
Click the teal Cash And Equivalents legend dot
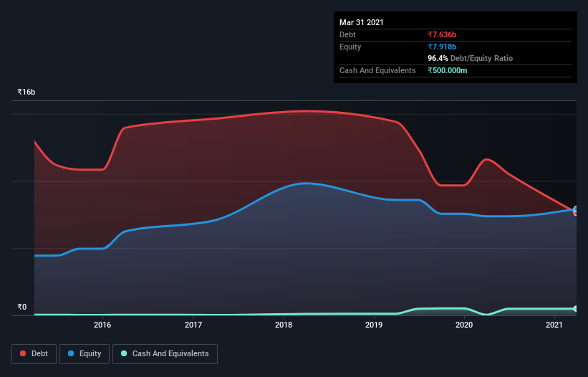coord(124,353)
